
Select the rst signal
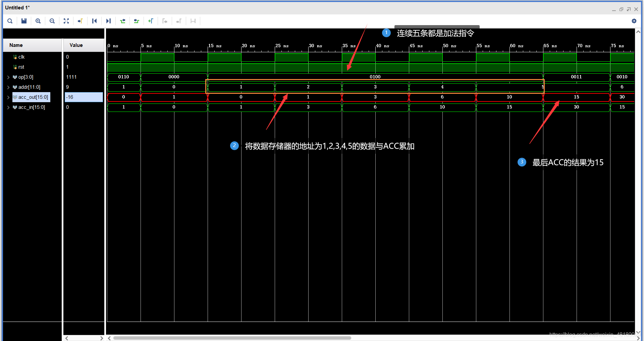[21, 67]
